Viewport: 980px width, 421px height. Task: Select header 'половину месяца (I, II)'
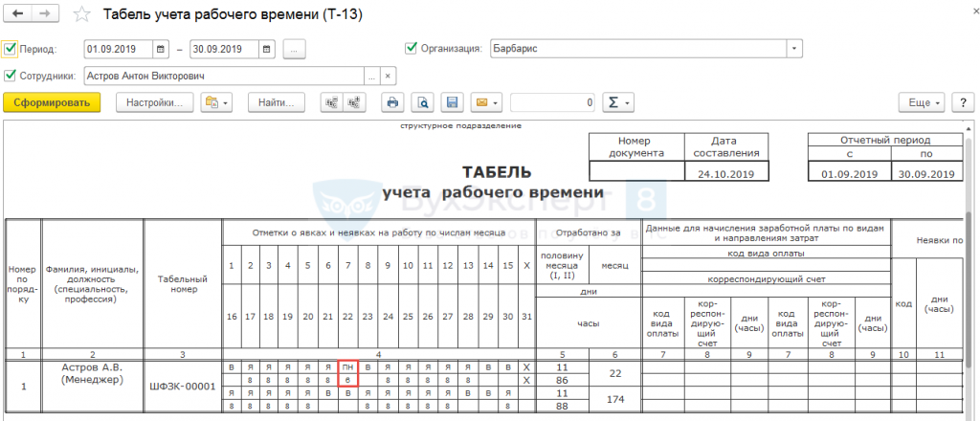coord(563,265)
